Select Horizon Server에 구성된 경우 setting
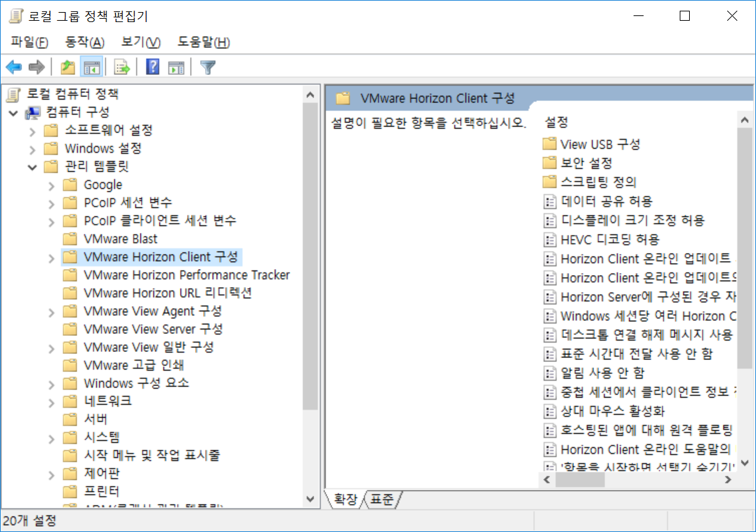The image size is (756, 532). point(640,296)
